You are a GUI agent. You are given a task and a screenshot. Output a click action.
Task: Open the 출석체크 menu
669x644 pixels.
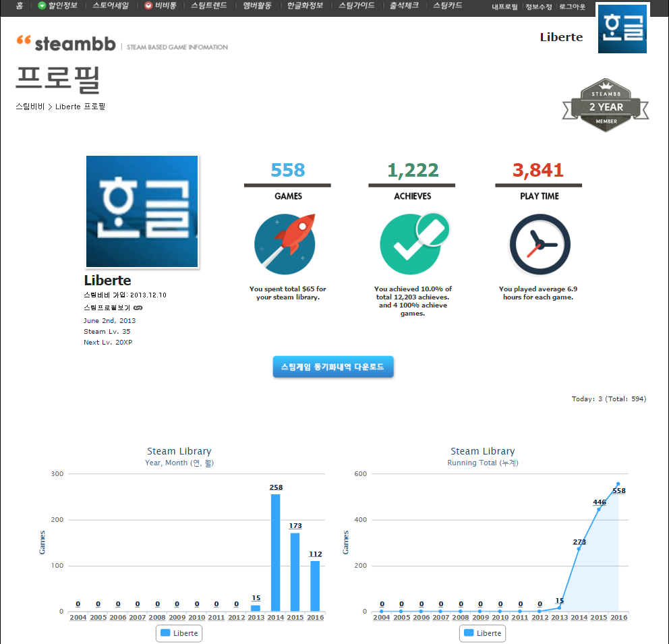403,5
